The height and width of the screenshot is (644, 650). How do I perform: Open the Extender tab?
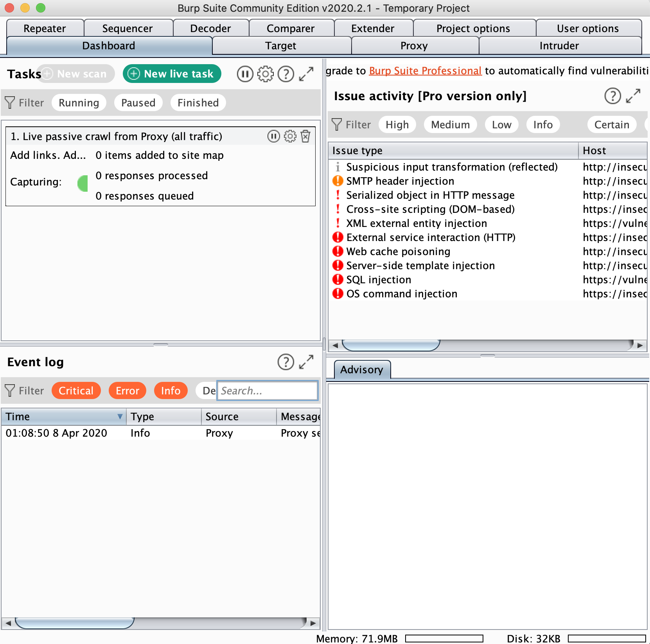pos(373,28)
